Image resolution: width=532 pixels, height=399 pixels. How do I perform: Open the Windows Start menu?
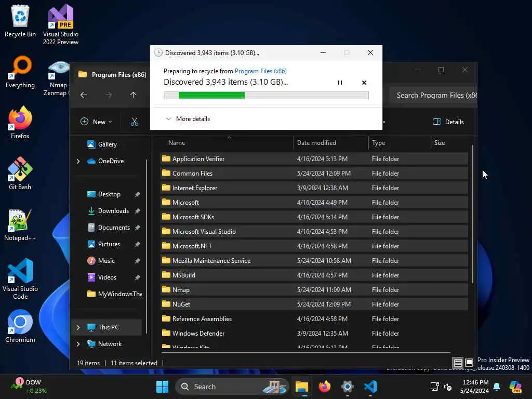coord(162,387)
